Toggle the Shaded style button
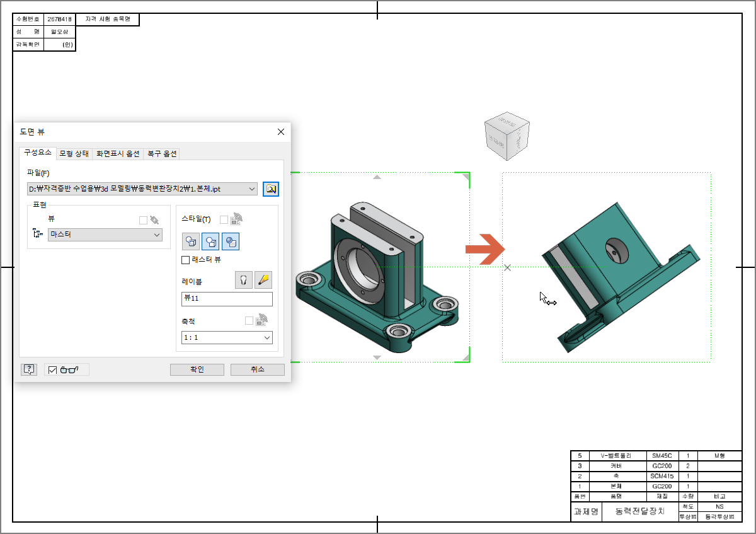Viewport: 756px width, 534px height. click(231, 241)
